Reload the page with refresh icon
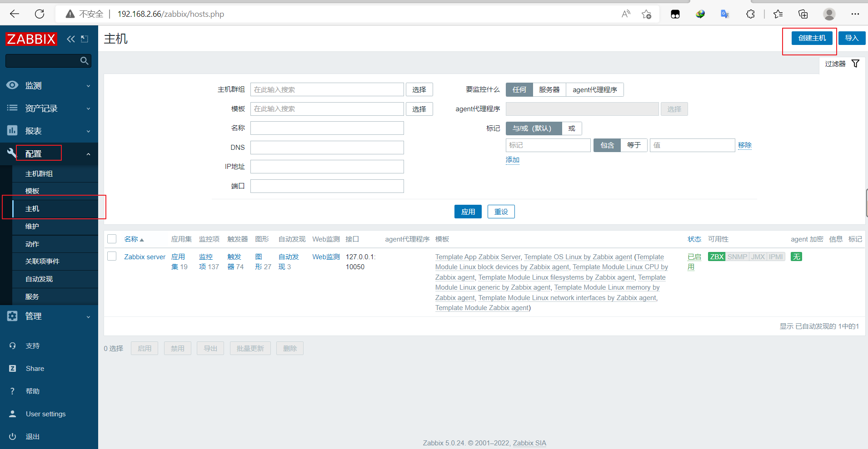Screen dimensions: 868x449 [x=40, y=14]
